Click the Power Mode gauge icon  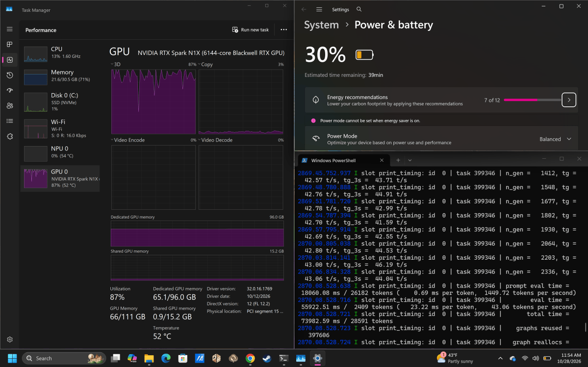pyautogui.click(x=316, y=139)
